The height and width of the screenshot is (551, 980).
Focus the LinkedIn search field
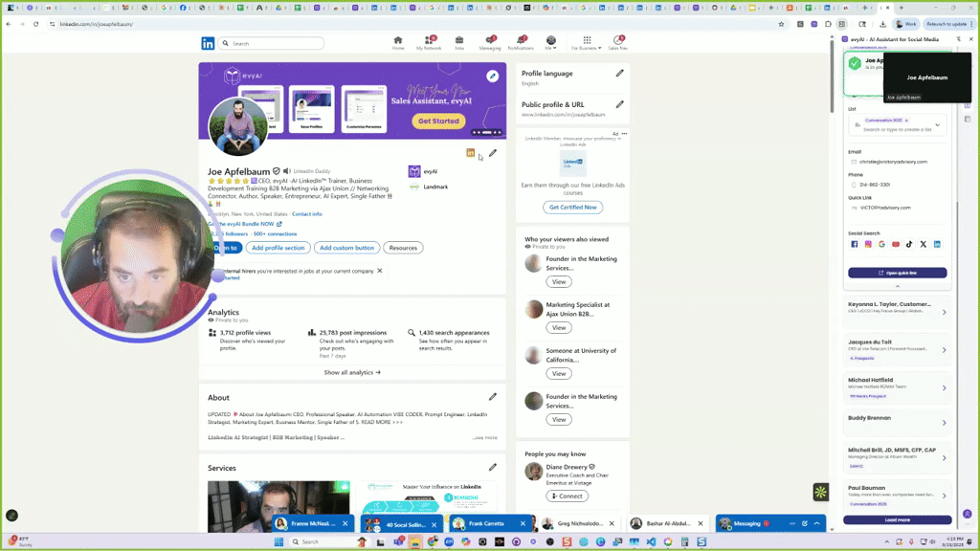(x=271, y=44)
